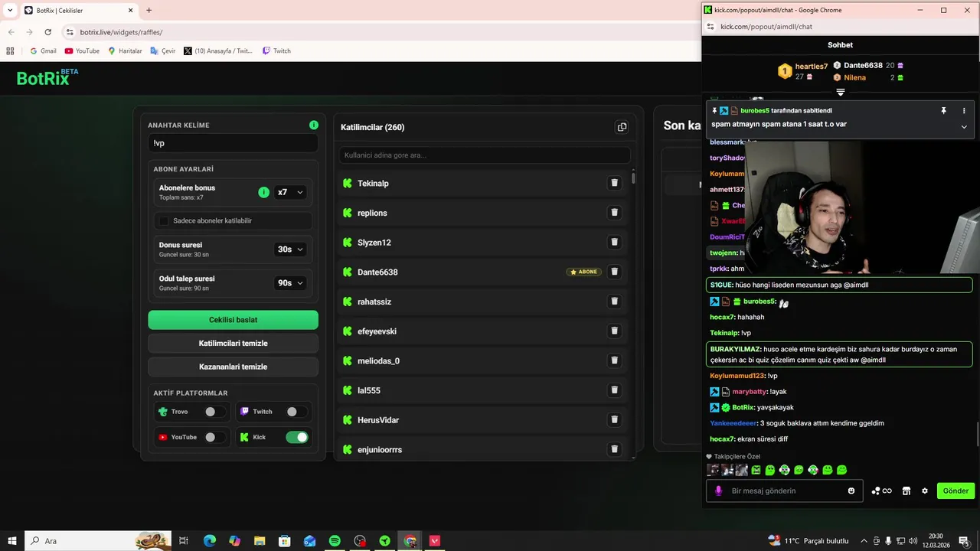Open Haritalar bookmark
Image resolution: width=980 pixels, height=551 pixels.
click(125, 51)
